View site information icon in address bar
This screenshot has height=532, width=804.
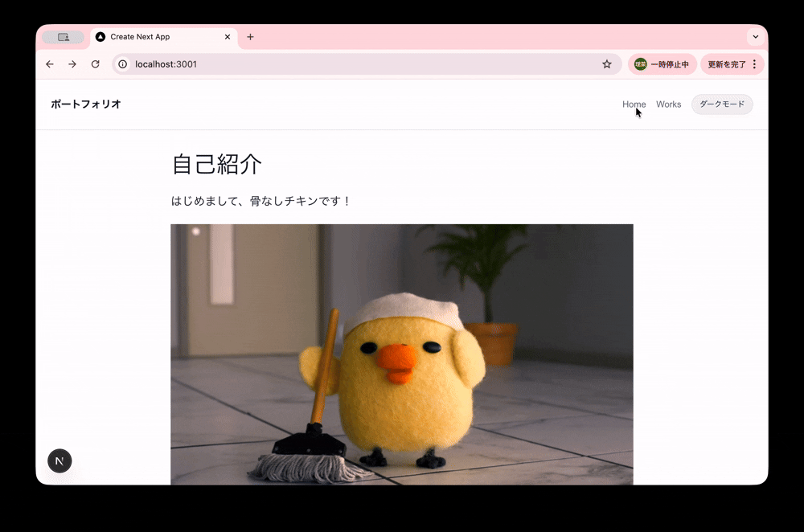[123, 64]
